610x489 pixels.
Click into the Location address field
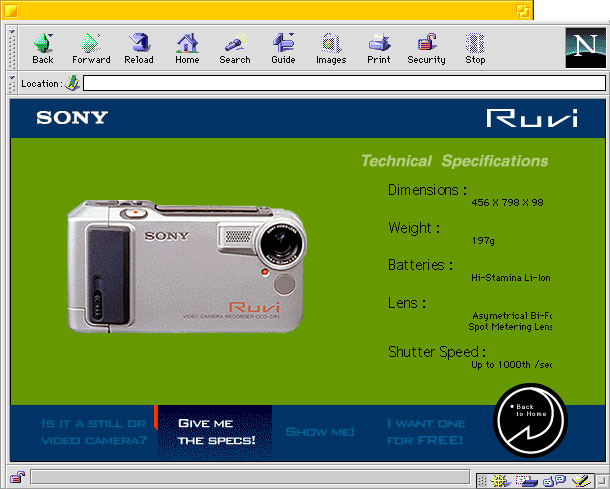(344, 83)
